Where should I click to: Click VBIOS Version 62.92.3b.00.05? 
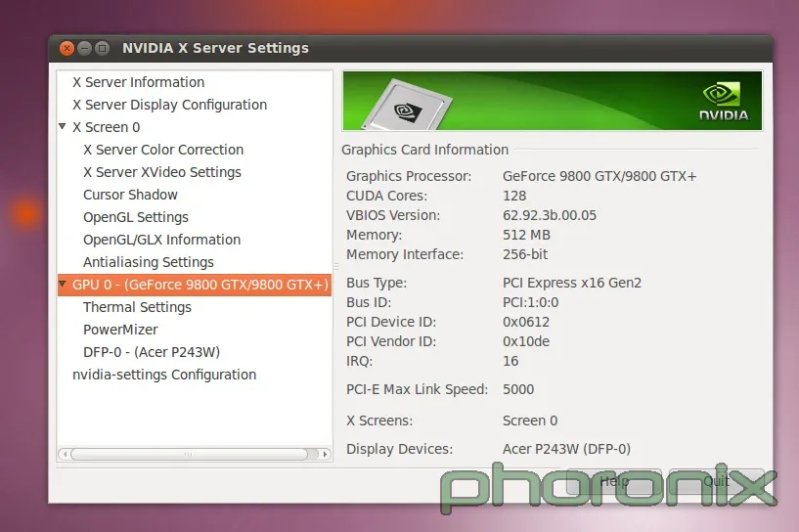click(550, 215)
